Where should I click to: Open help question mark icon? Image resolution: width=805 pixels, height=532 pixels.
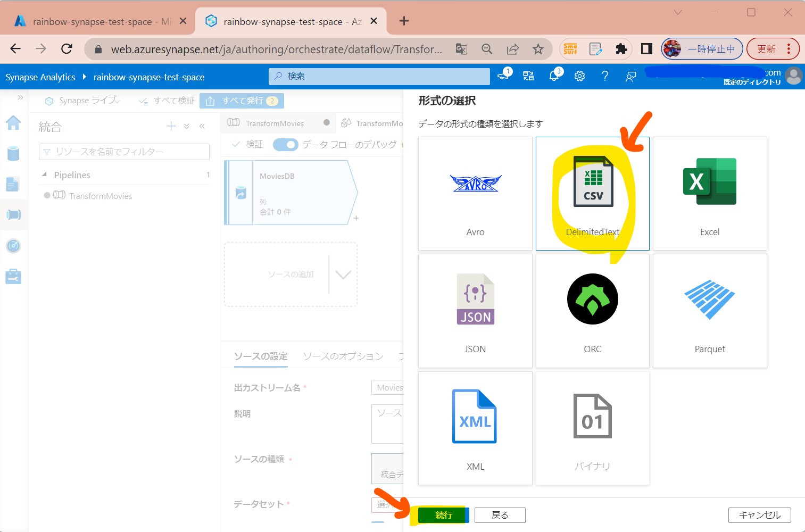coord(605,76)
